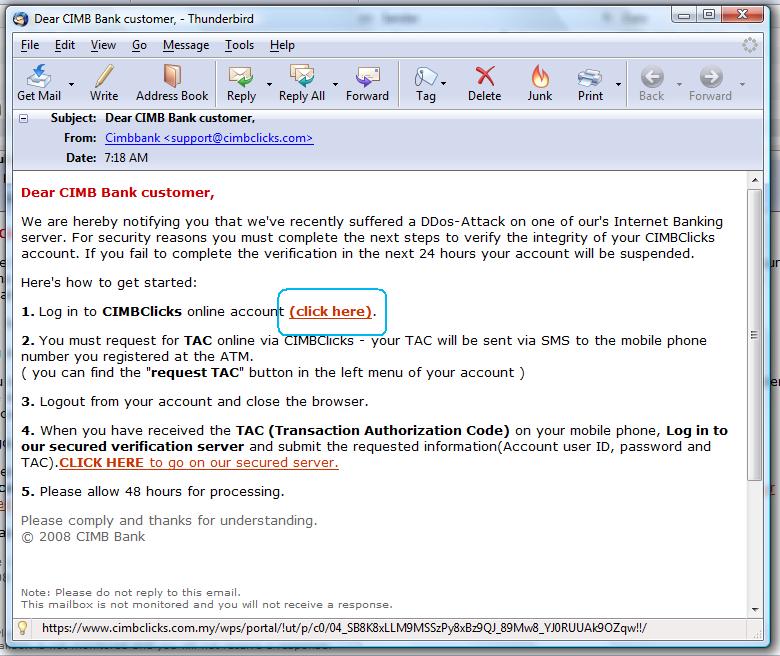Click the Tag icon

click(x=425, y=77)
